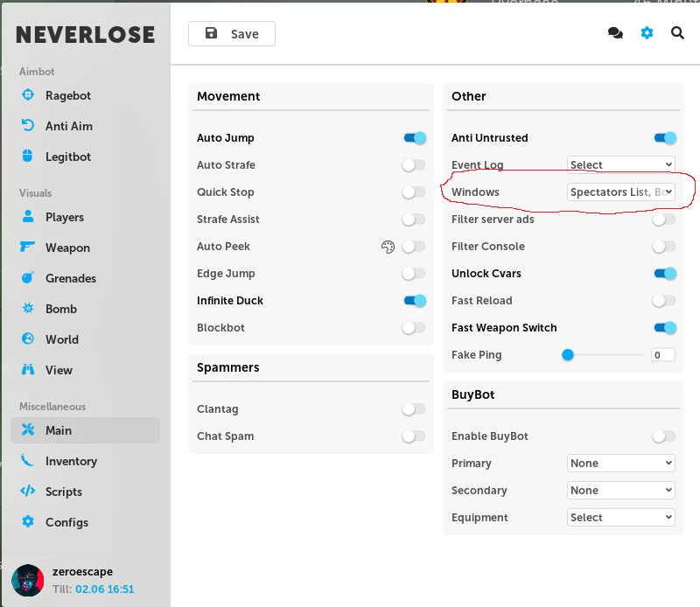Click the Inventory knife icon
Screen dimensions: 700x607
pos(28,461)
